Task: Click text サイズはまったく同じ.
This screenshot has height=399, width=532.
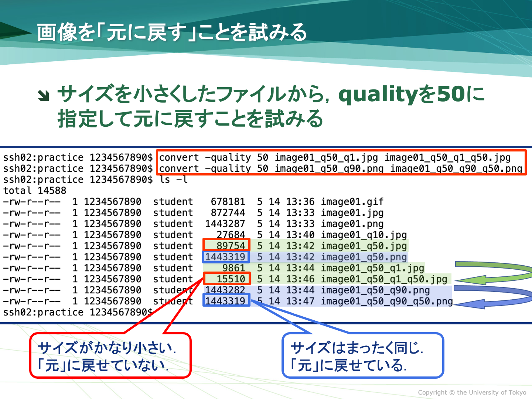Action: (x=357, y=347)
